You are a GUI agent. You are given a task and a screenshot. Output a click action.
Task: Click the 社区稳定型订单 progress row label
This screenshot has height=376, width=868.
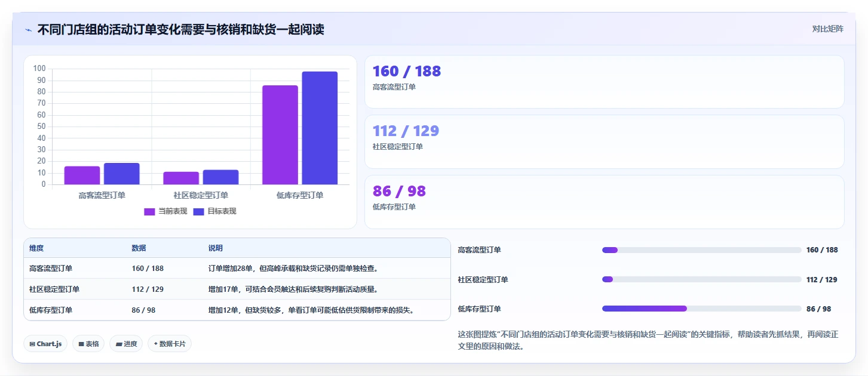pos(483,279)
